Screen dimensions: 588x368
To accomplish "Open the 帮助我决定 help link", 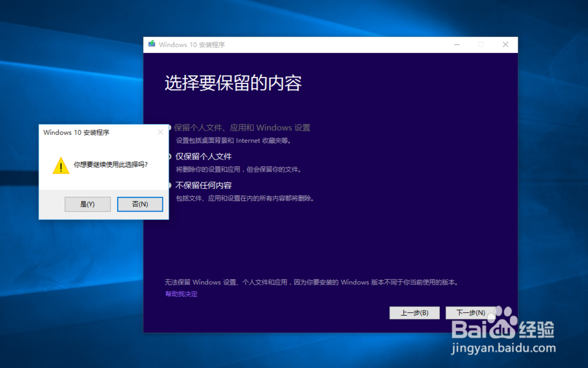I will point(181,294).
